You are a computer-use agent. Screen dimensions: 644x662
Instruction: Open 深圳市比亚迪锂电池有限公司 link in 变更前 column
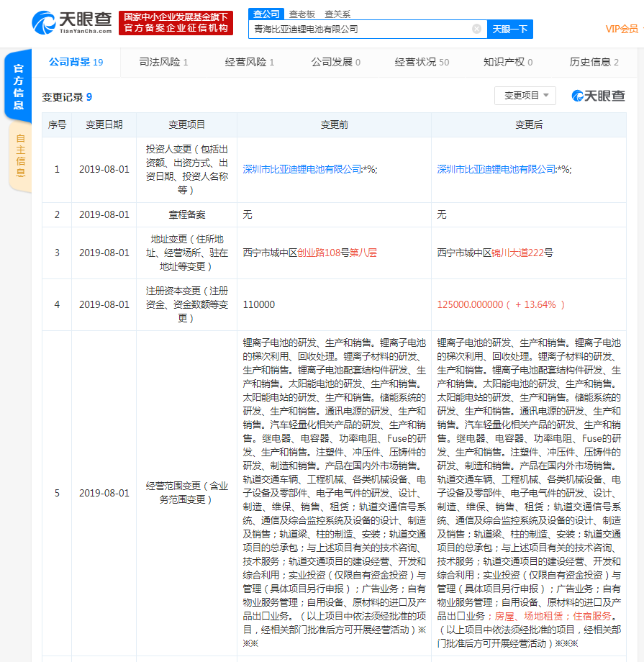pyautogui.click(x=302, y=169)
